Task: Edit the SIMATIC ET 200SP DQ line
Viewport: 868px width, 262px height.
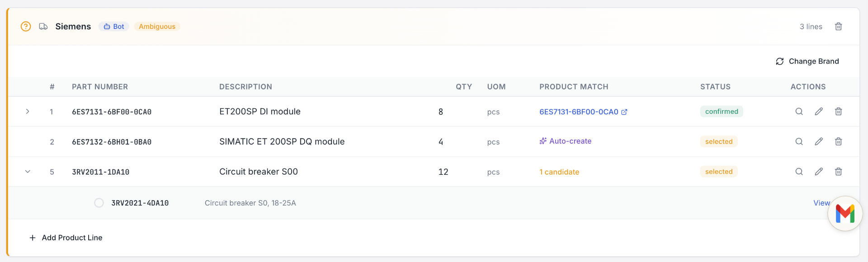Action: pyautogui.click(x=819, y=142)
